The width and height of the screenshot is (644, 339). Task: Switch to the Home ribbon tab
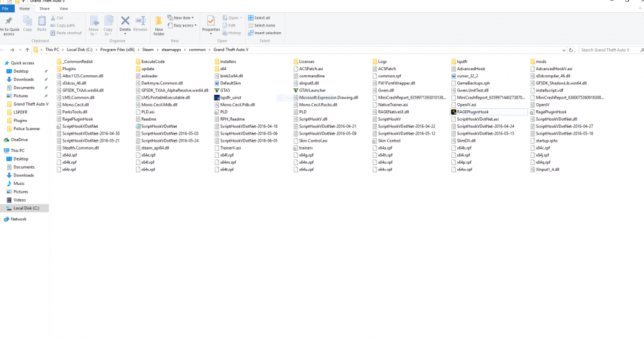[x=24, y=8]
